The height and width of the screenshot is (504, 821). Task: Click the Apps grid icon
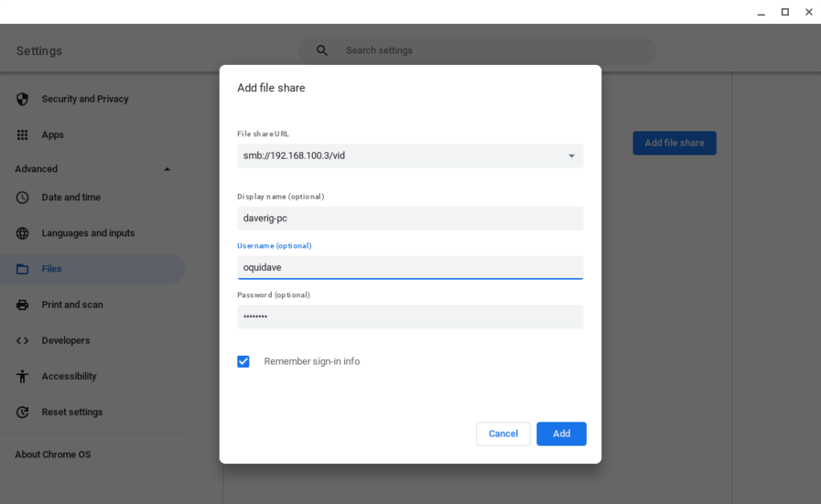click(22, 135)
